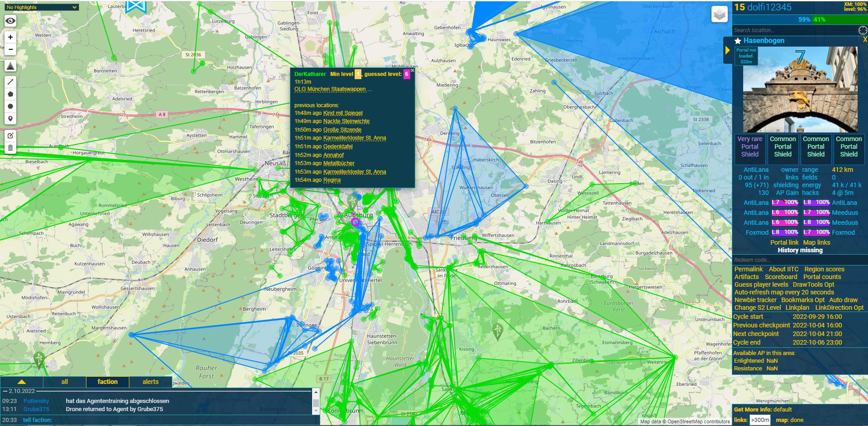Open the Linkplan link
Viewport: 868px width, 426px height.
click(x=797, y=308)
